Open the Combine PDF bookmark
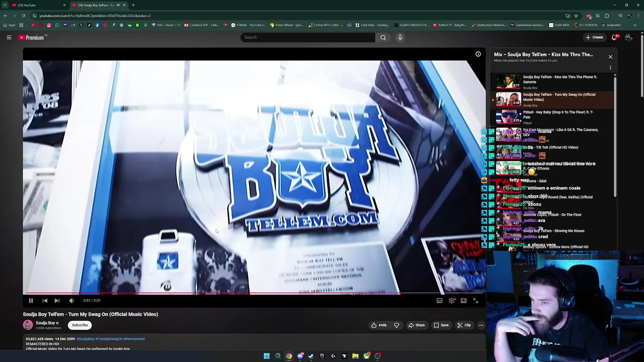The height and width of the screenshot is (362, 644). (x=201, y=25)
